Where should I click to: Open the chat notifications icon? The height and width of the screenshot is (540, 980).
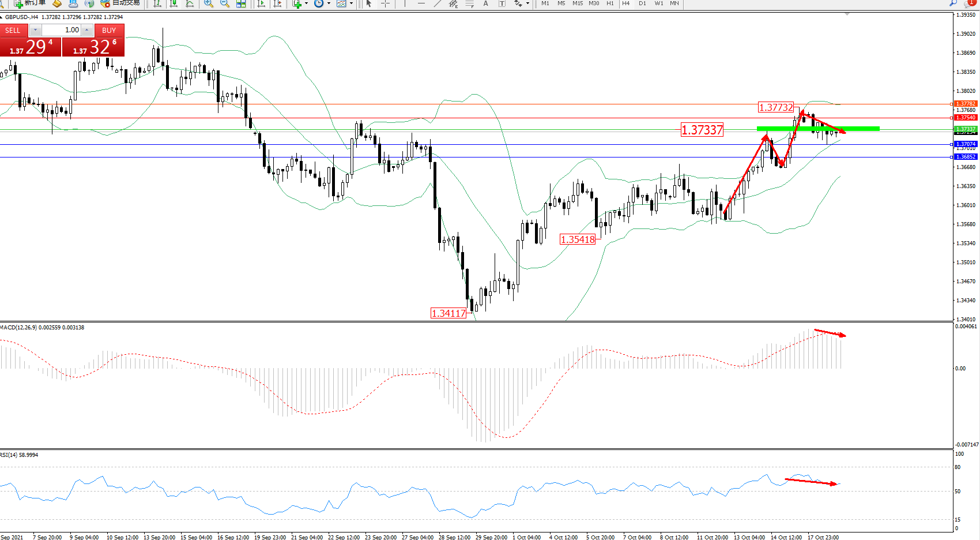pyautogui.click(x=970, y=3)
